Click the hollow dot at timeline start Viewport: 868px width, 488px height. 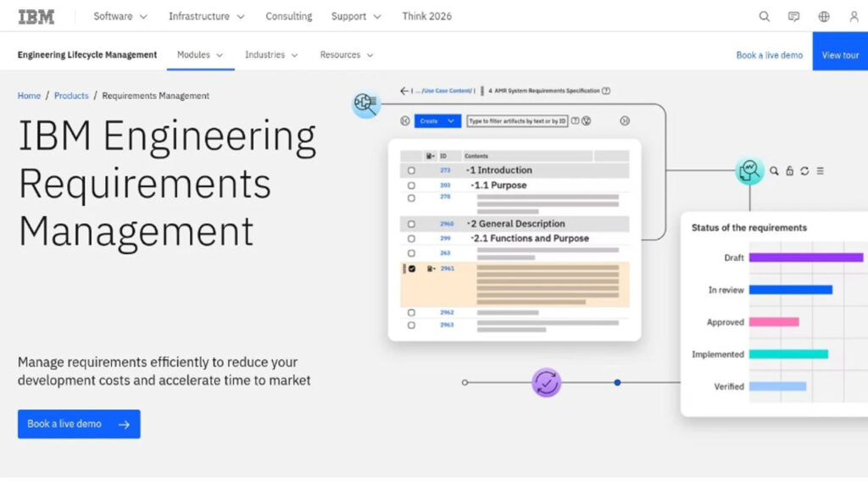[x=465, y=382]
